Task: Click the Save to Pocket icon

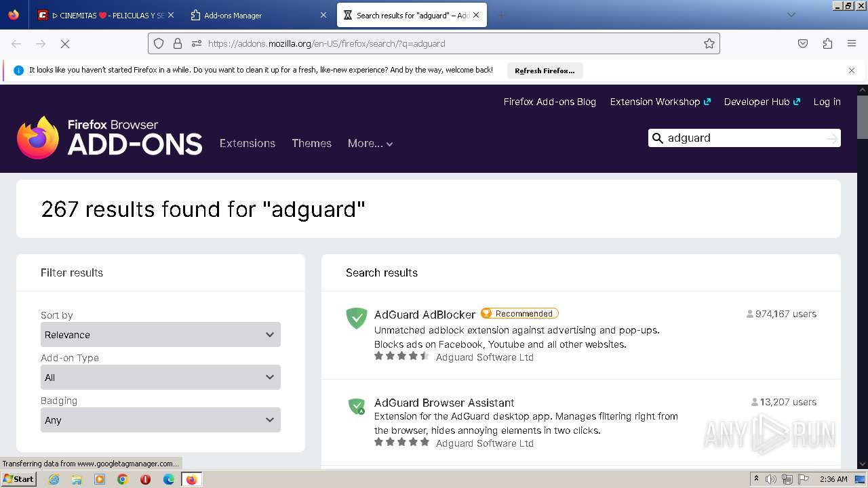Action: pyautogui.click(x=803, y=43)
